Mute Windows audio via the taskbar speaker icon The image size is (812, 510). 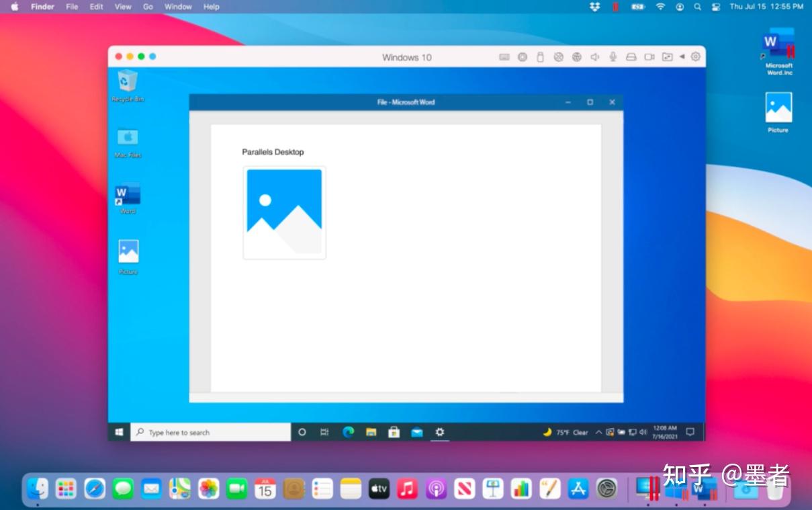click(x=642, y=432)
